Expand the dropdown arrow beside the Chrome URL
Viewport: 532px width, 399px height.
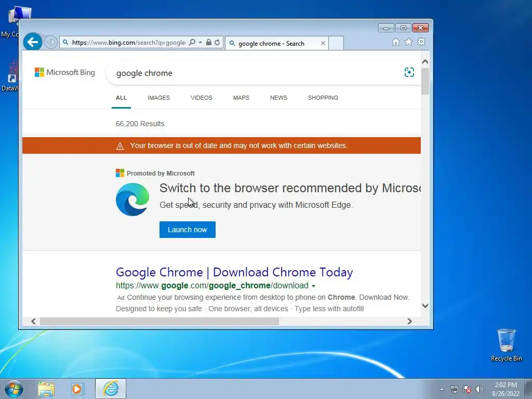313,286
